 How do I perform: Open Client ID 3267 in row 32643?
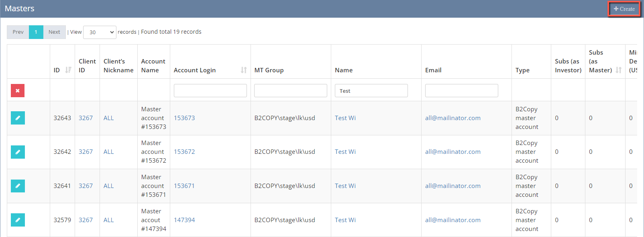pos(86,118)
